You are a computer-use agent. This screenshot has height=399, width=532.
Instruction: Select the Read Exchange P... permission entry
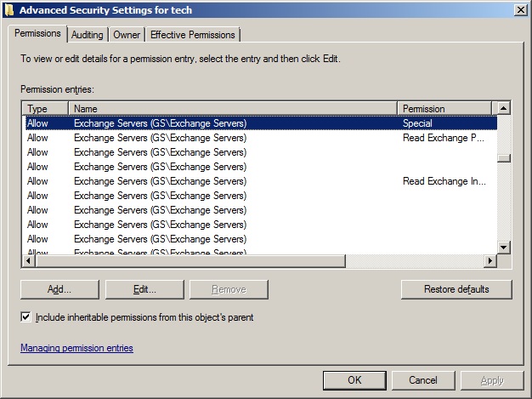click(x=261, y=138)
